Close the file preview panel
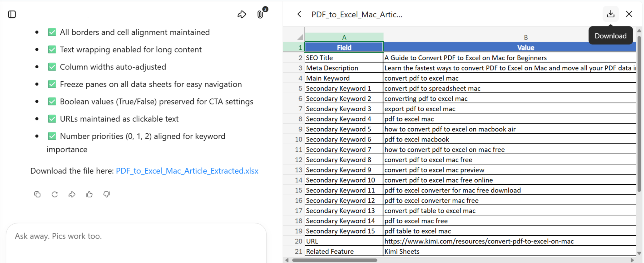 tap(629, 14)
